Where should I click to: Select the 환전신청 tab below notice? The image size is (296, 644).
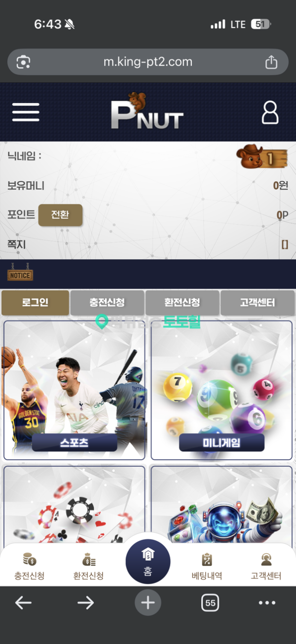click(x=183, y=302)
